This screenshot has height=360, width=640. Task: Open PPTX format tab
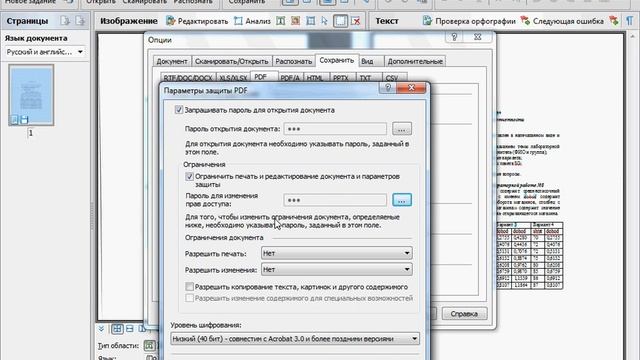click(x=341, y=78)
